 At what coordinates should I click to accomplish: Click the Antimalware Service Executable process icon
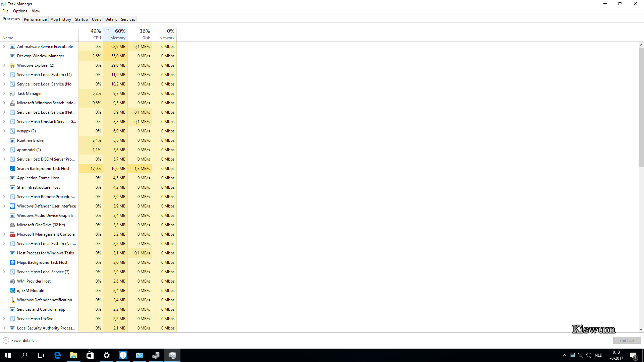(12, 47)
